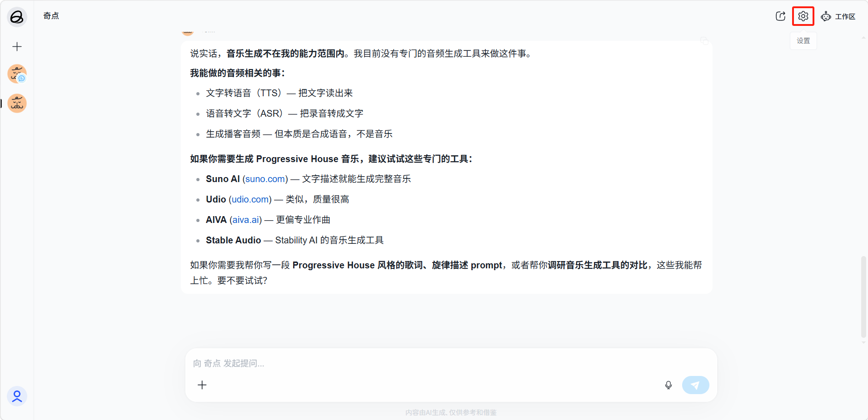The height and width of the screenshot is (420, 868).
Task: Click the line "语音转文字（ASR）— 把录音转成文字"
Action: (x=284, y=114)
